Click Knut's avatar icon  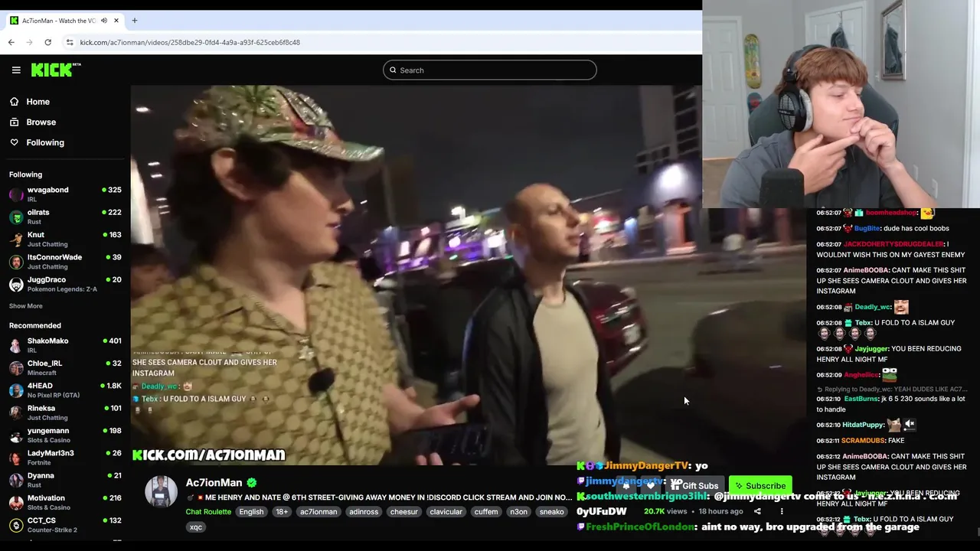tap(16, 240)
